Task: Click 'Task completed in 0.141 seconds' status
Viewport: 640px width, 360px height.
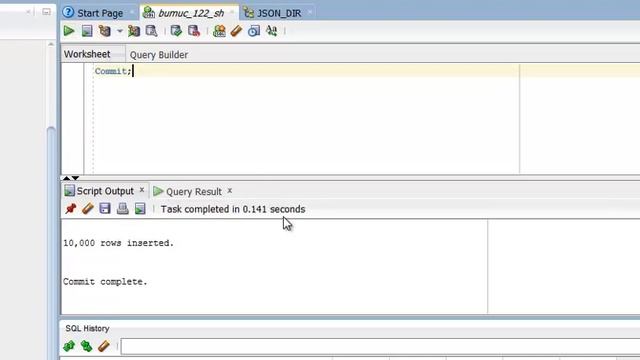Action: click(233, 209)
